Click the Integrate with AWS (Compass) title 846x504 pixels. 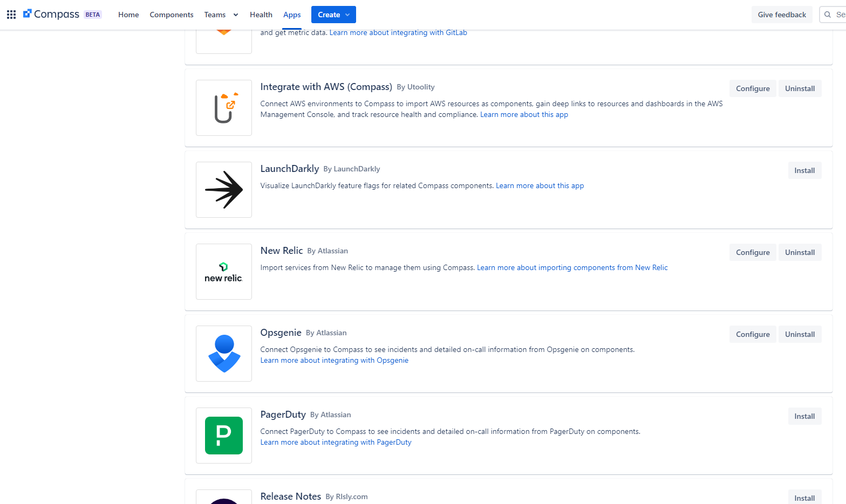point(326,87)
